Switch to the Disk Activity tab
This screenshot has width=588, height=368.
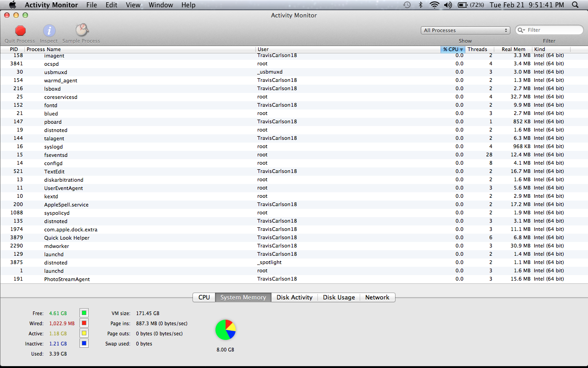[294, 297]
